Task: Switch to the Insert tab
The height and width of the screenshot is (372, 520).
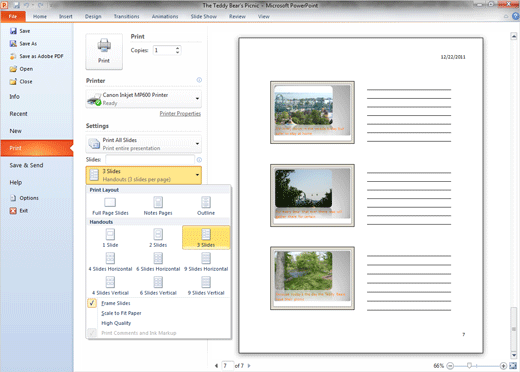Action: (x=66, y=16)
